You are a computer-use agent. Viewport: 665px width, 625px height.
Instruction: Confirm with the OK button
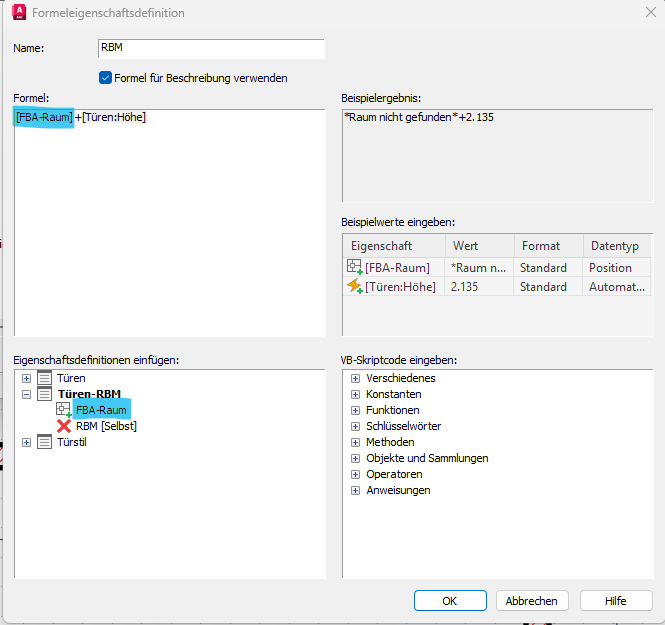click(450, 601)
